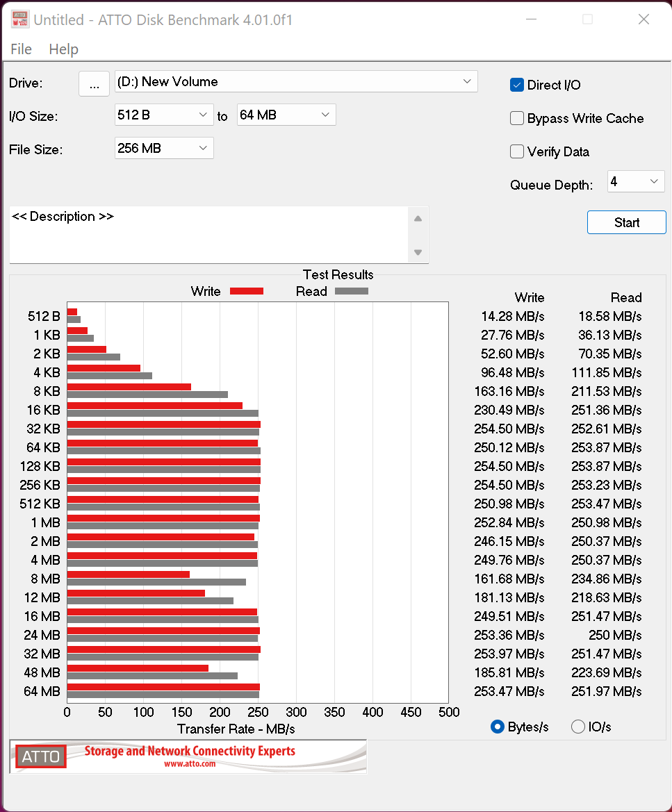This screenshot has width=672, height=812.
Task: Enable the Verify Data checkbox
Action: point(517,151)
